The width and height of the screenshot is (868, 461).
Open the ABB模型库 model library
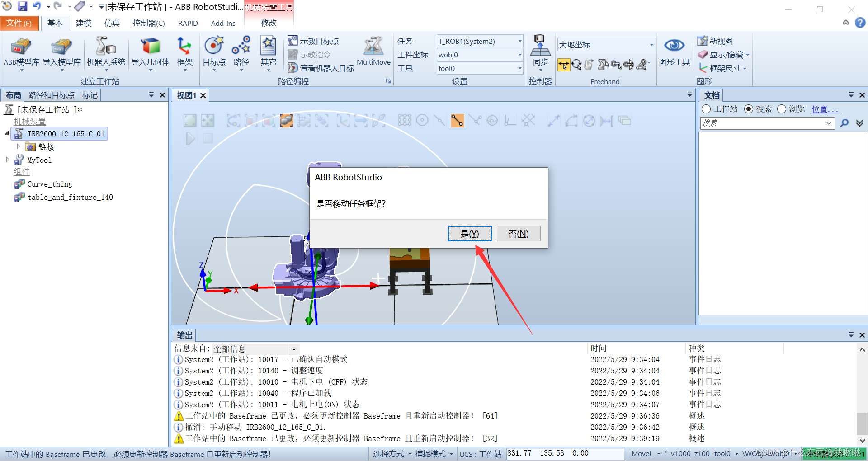21,53
